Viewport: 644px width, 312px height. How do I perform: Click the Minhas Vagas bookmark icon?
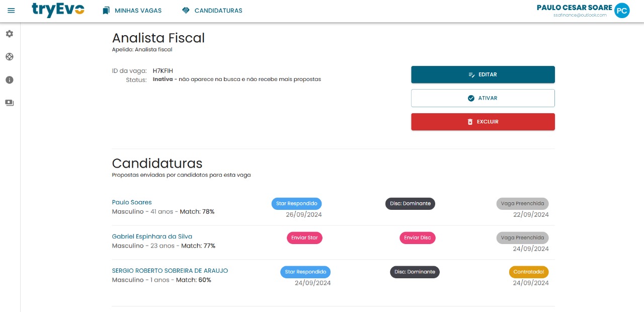[106, 11]
